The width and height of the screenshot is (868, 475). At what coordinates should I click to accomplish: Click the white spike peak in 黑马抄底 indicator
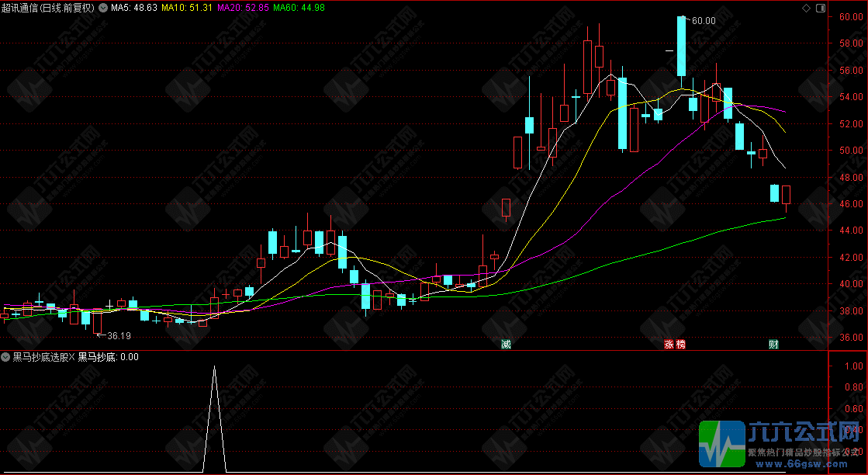pyautogui.click(x=215, y=367)
